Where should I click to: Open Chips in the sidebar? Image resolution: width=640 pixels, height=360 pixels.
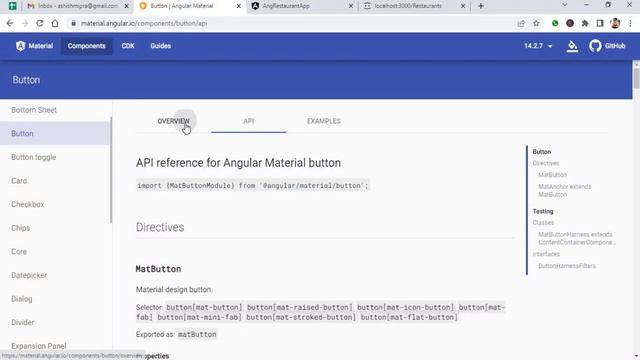click(56, 228)
